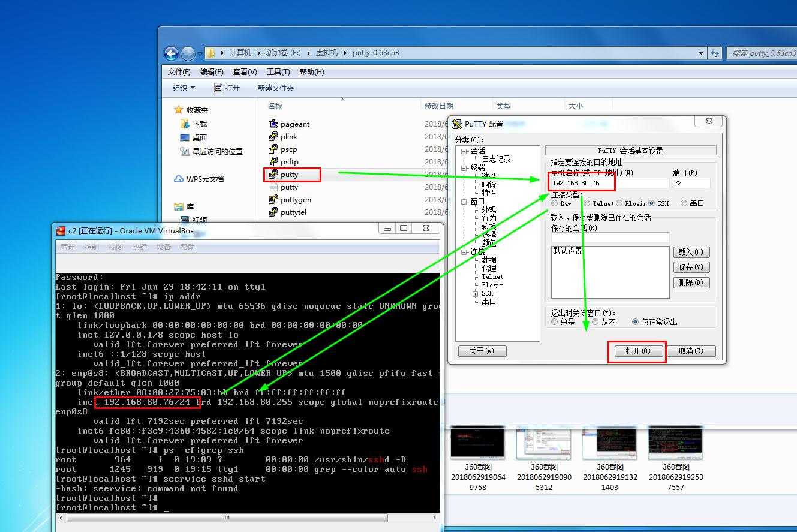Click the PuTTY 配置 title icon
The height and width of the screenshot is (532, 797).
pos(458,124)
